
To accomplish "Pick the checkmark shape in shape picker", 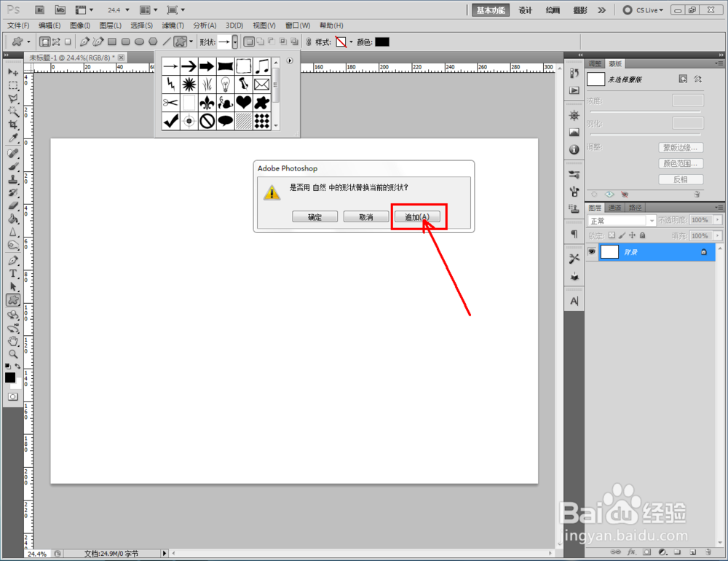I will pos(171,121).
